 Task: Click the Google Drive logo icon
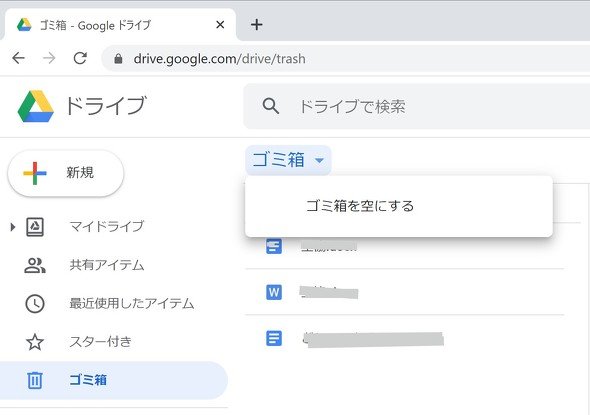point(36,106)
